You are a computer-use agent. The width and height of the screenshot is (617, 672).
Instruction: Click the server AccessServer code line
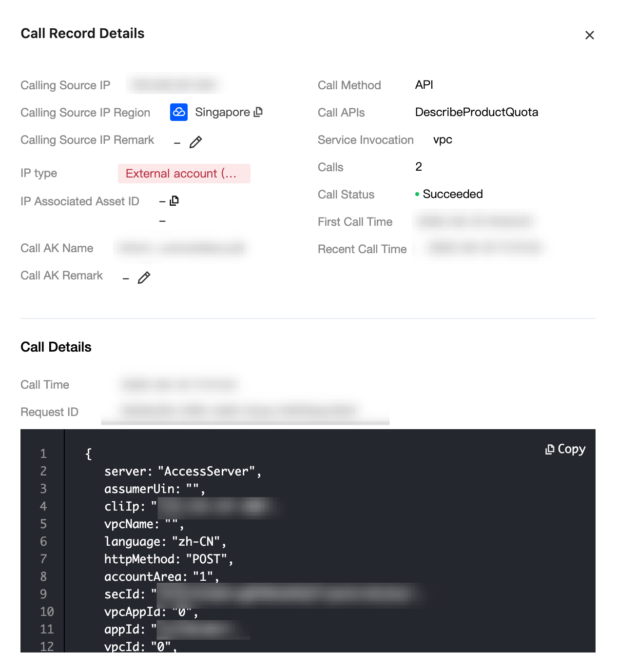[x=182, y=472]
